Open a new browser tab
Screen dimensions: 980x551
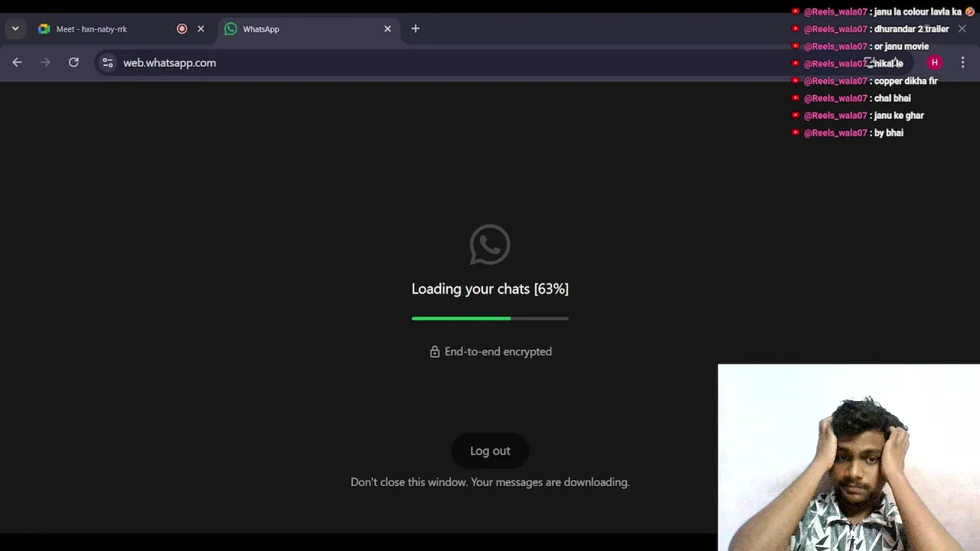click(x=416, y=29)
